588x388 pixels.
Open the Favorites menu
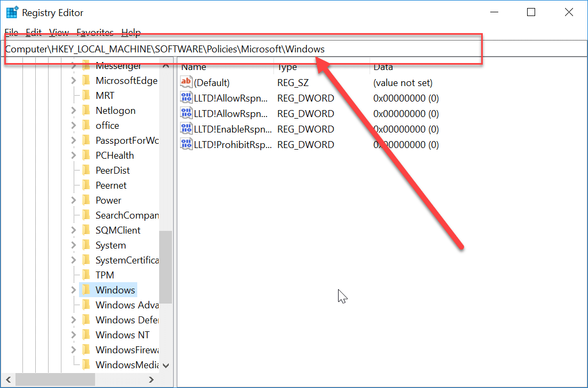[x=95, y=32]
